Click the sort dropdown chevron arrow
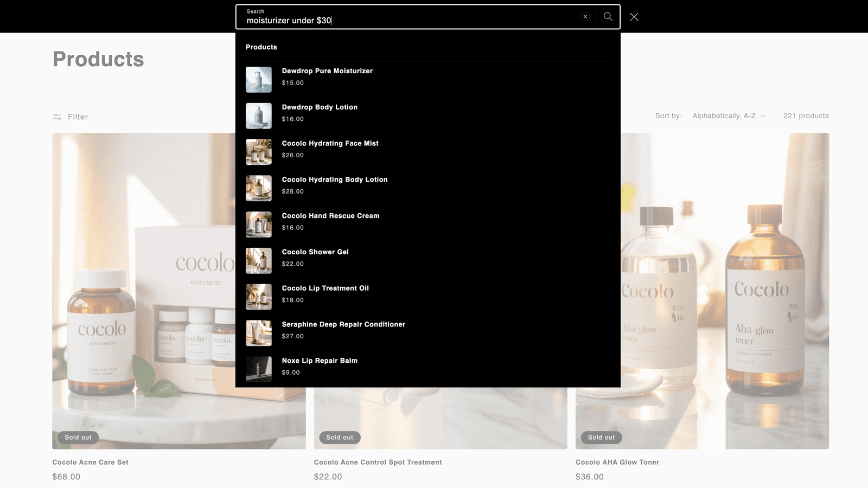 pyautogui.click(x=763, y=117)
